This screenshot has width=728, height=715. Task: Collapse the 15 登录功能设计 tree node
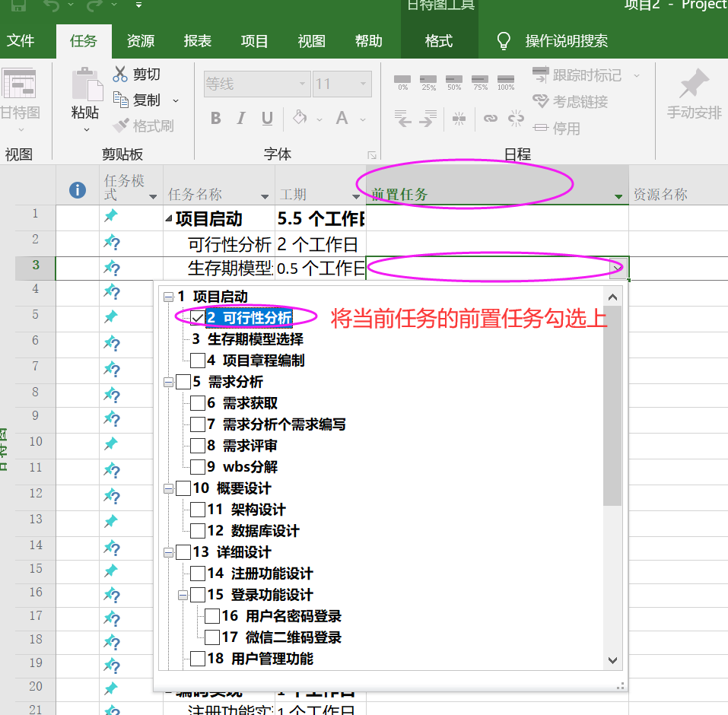pos(183,596)
